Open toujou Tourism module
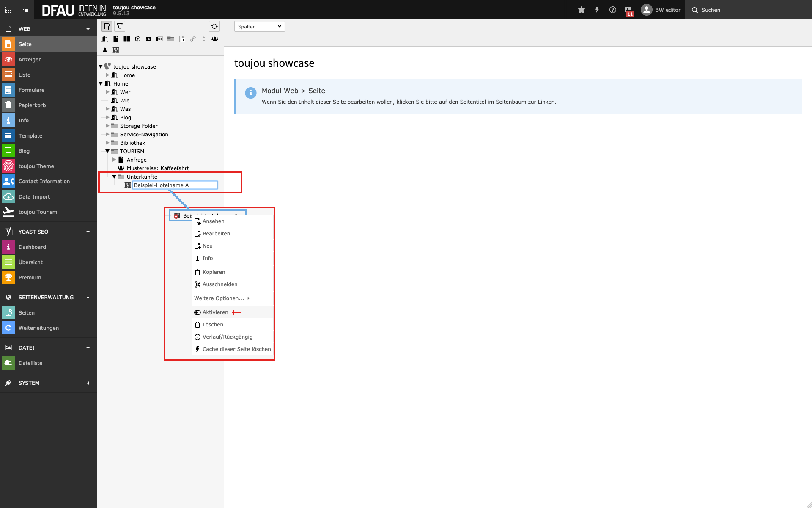 [38, 212]
